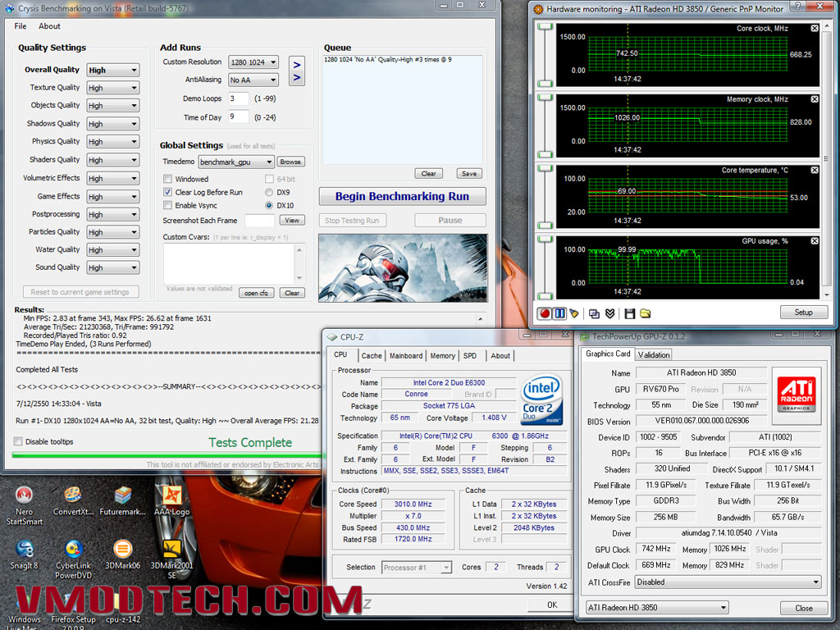
Task: Open the Overall Quality dropdown
Action: click(113, 71)
